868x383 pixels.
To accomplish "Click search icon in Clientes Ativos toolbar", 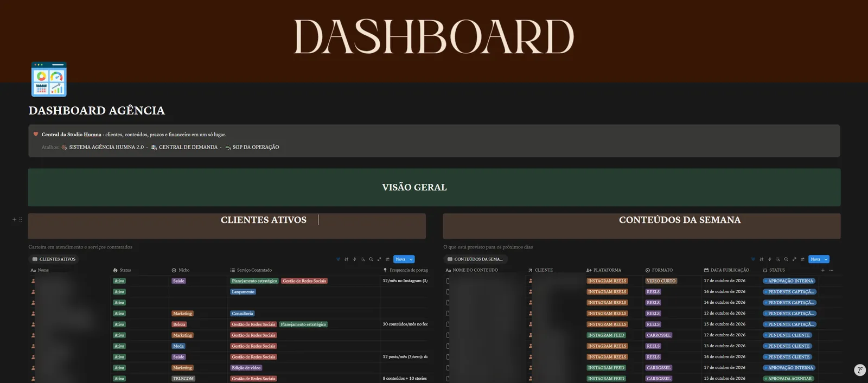I will (371, 259).
